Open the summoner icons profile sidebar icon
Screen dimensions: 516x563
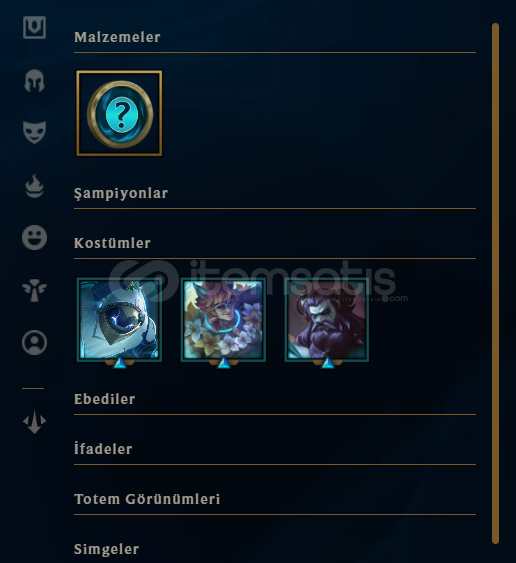pyautogui.click(x=34, y=342)
